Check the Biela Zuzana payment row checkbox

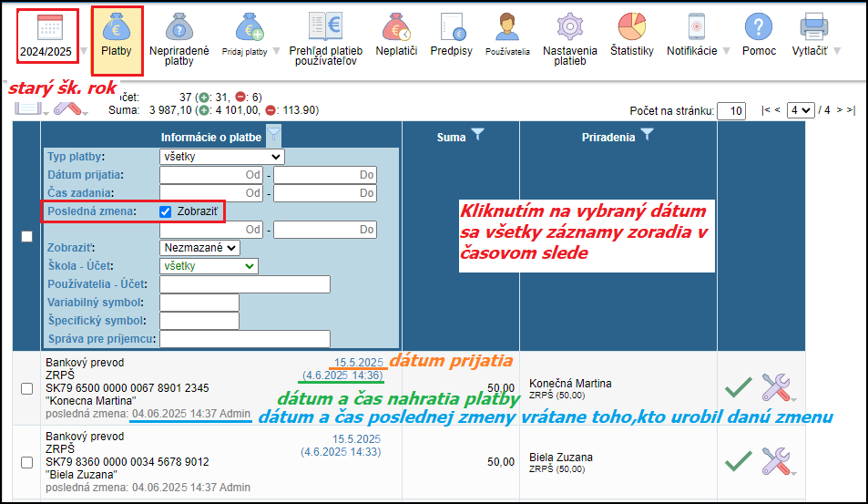27,462
